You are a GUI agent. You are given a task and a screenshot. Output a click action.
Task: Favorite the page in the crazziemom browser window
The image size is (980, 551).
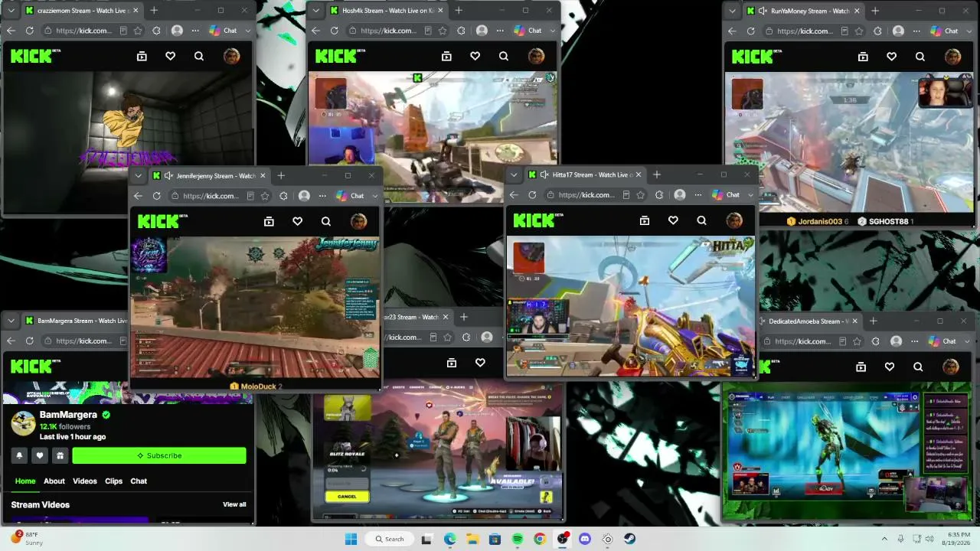138,31
